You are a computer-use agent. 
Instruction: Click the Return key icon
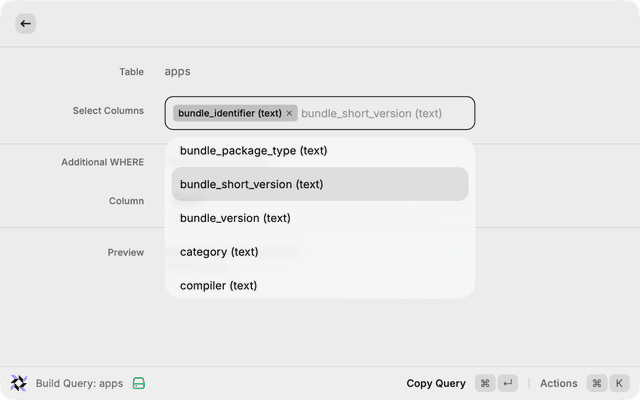pos(508,383)
